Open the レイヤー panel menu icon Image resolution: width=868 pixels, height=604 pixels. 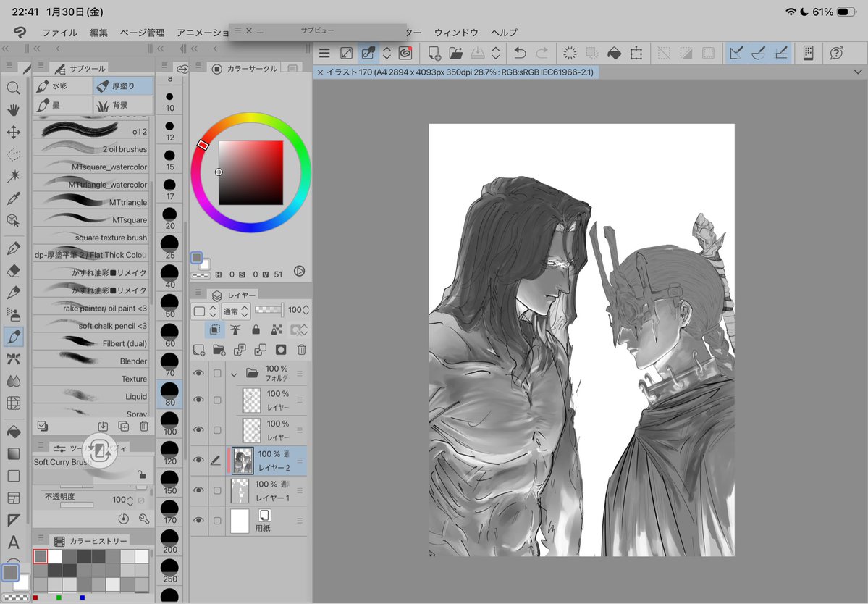click(x=198, y=292)
